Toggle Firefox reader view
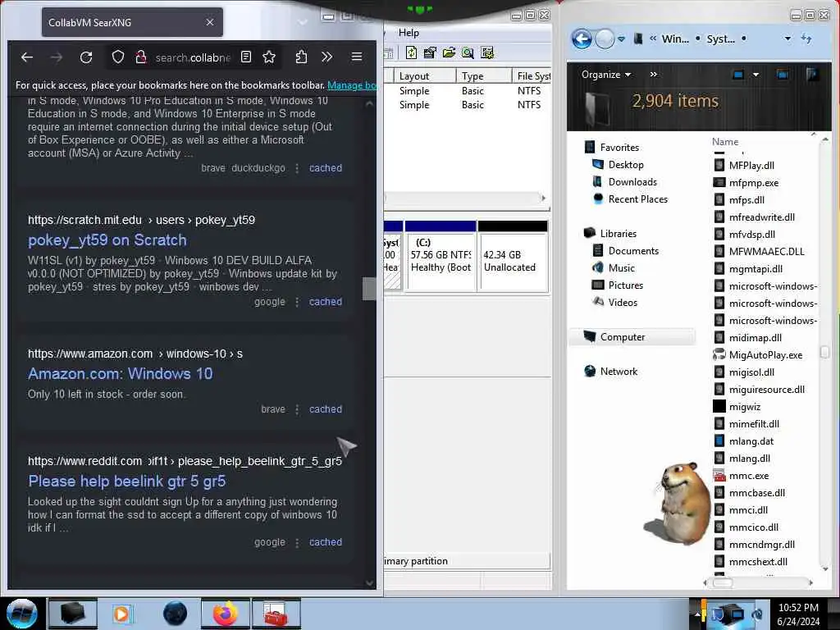 click(x=246, y=57)
